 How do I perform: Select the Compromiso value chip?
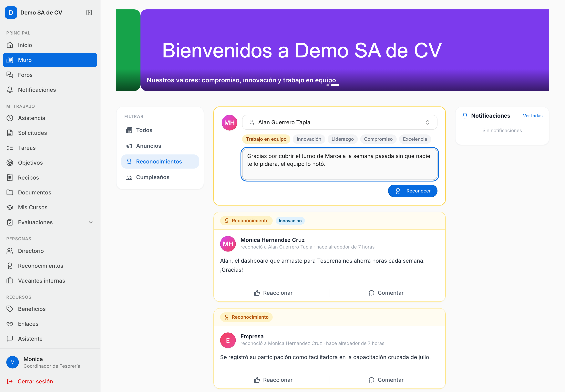pos(378,139)
